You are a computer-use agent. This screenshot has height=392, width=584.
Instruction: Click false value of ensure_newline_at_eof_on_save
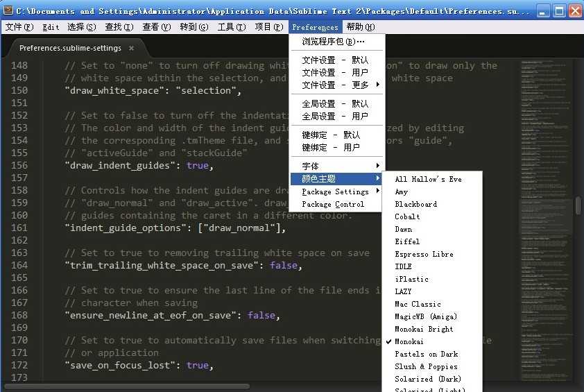(x=261, y=315)
